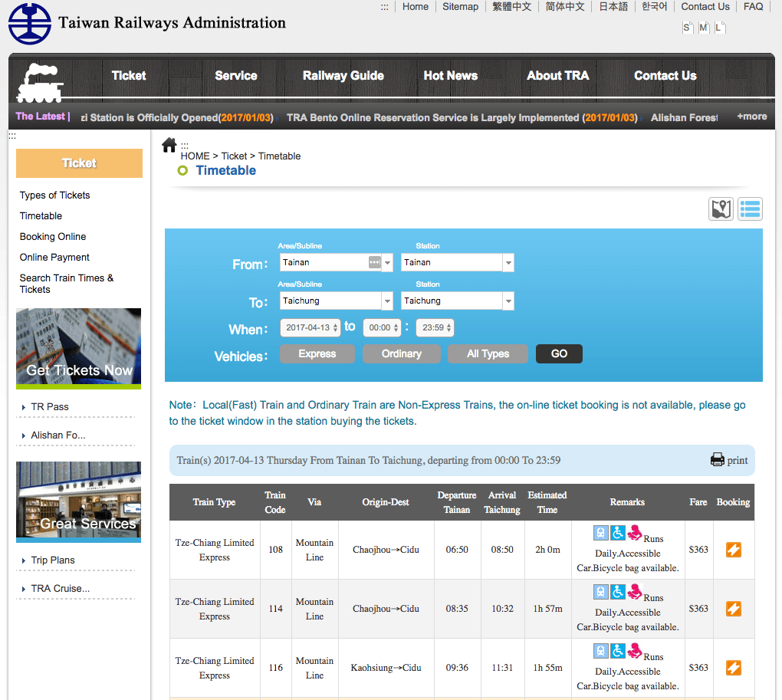Viewport: 782px width, 700px height.
Task: Select the Express vehicle type
Action: coord(317,354)
